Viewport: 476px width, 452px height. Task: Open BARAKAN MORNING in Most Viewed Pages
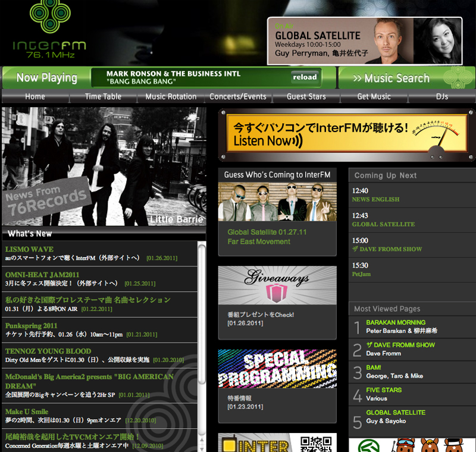tap(396, 322)
